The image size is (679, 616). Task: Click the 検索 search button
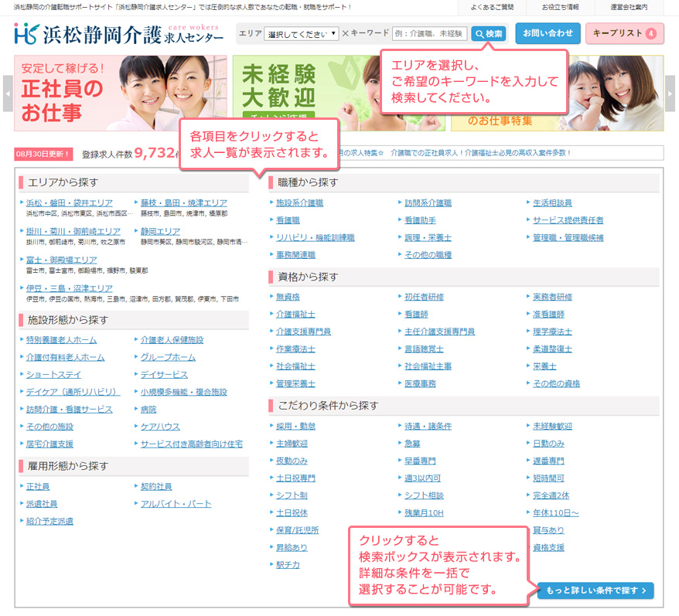(489, 34)
